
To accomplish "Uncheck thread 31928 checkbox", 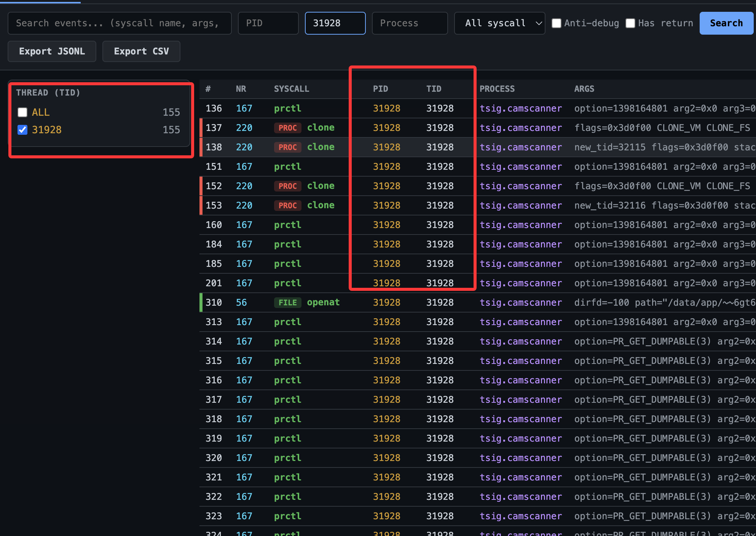I will tap(22, 130).
